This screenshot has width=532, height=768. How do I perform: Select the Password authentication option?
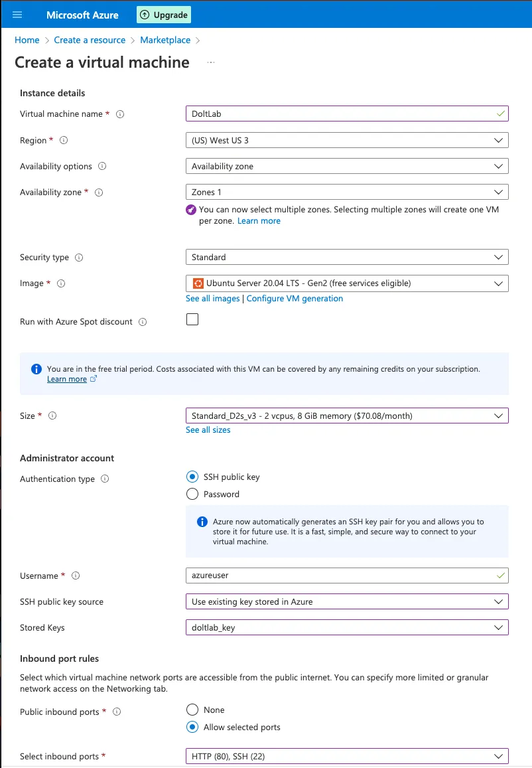[x=192, y=494]
